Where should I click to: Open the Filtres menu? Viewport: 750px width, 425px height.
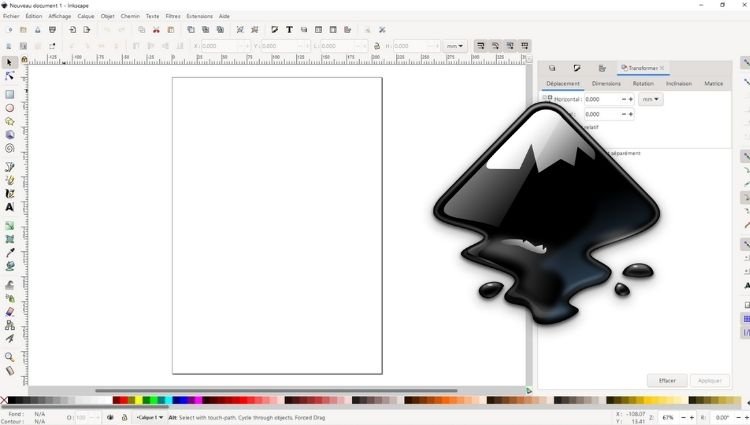[x=173, y=16]
